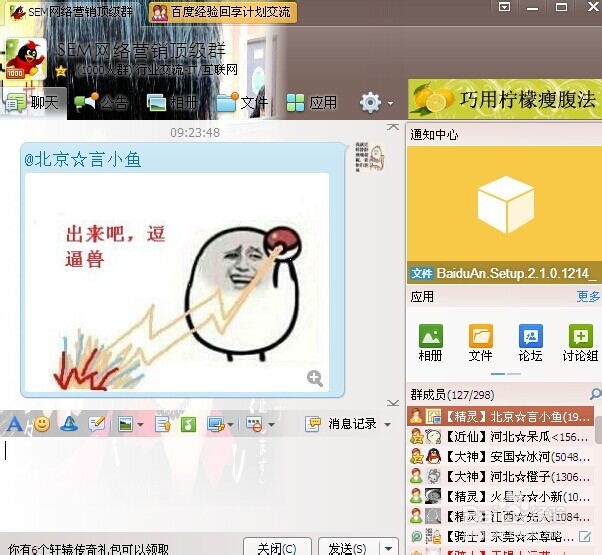The image size is (602, 555).
Task: Click the 发送(S) send button
Action: pos(348,548)
